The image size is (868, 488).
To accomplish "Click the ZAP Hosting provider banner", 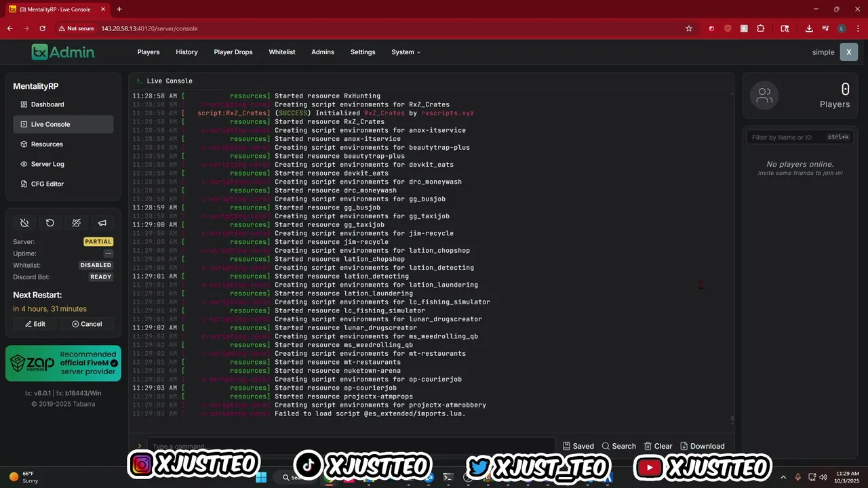I will [x=63, y=363].
